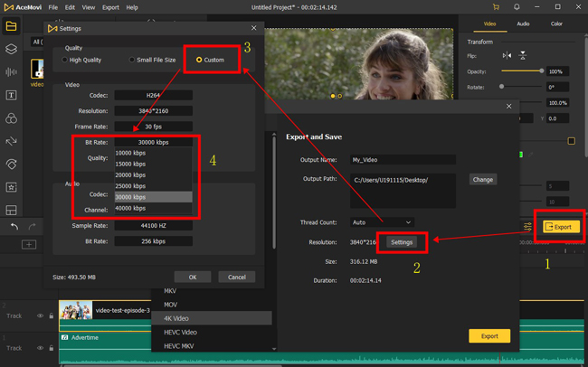Select the 4K Video format entry

212,318
